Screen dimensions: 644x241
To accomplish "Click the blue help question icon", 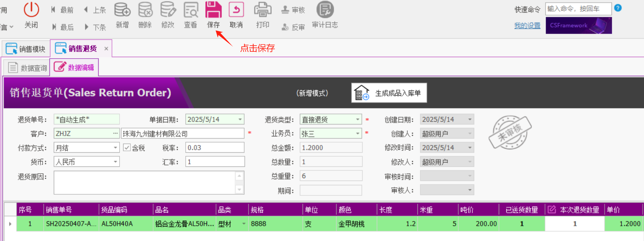I will coord(618,8).
